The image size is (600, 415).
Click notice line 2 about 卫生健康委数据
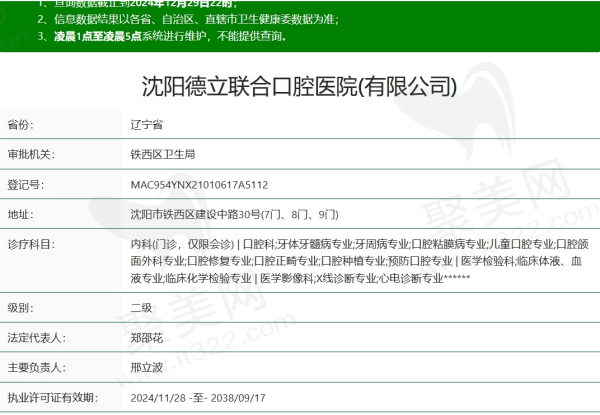188,19
